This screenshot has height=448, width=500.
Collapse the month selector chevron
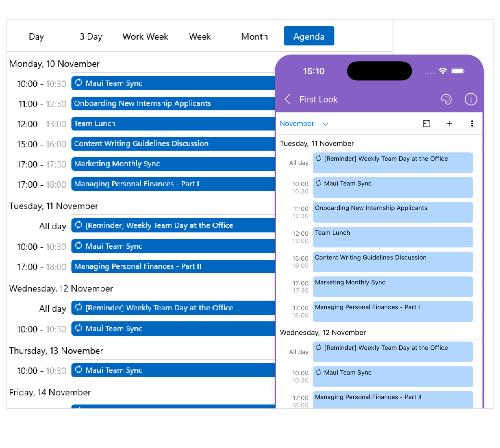(x=326, y=124)
